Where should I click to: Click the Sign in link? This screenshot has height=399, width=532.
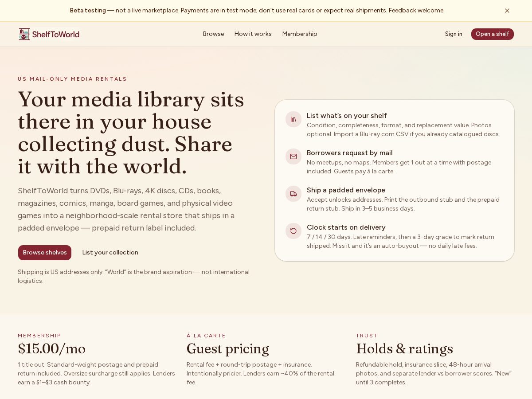(x=454, y=34)
